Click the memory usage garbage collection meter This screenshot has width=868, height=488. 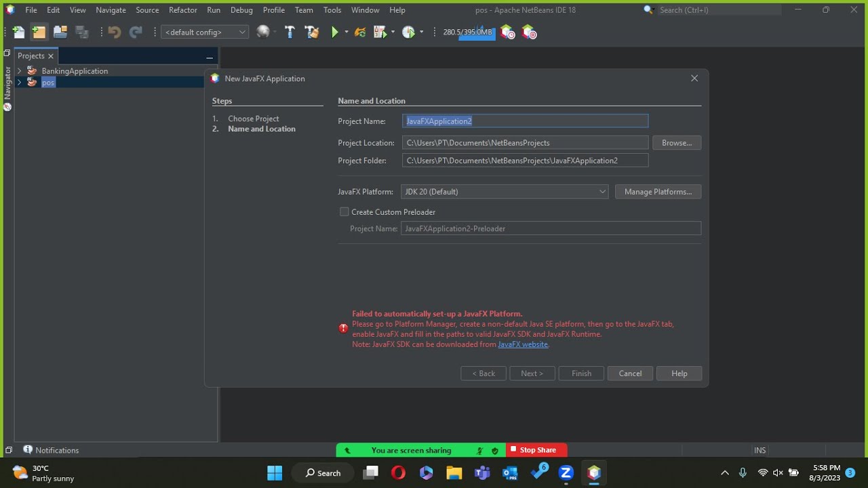tap(468, 32)
